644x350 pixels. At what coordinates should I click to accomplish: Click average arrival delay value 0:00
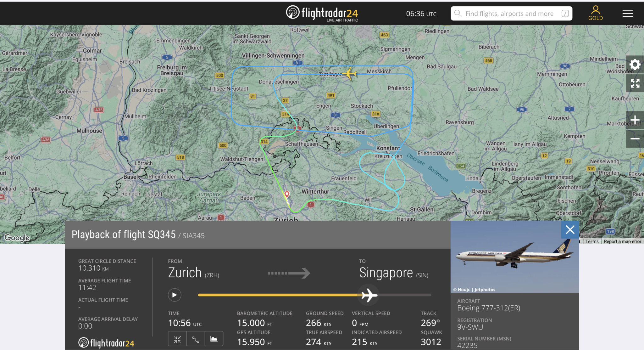click(x=85, y=326)
